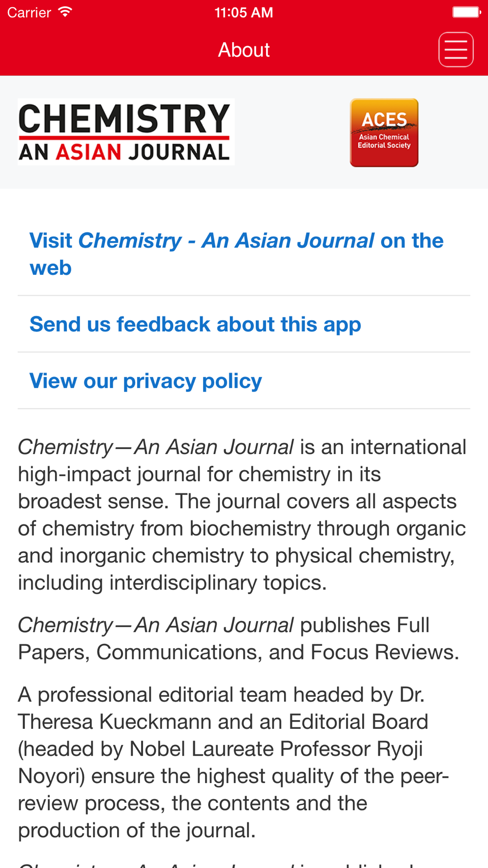The image size is (488, 868).
Task: Open Send us feedback about this app
Action: (x=244, y=324)
